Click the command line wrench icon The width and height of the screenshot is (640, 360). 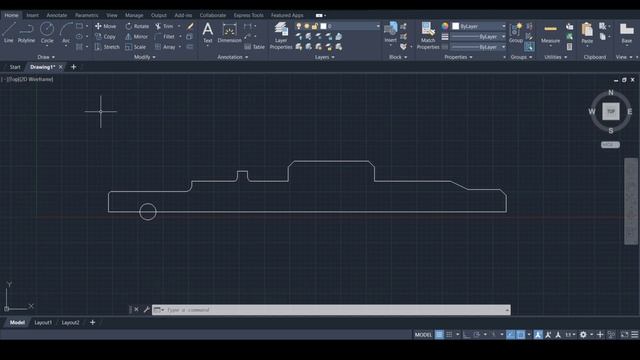(147, 310)
